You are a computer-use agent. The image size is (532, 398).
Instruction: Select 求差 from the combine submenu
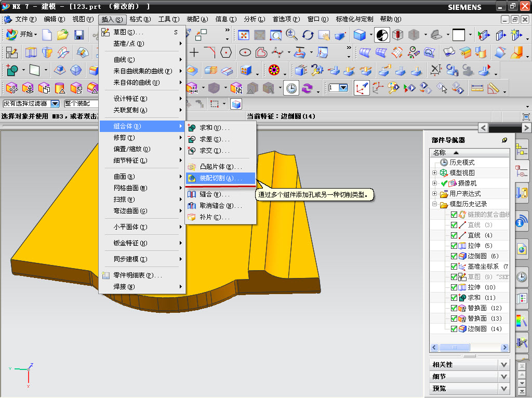[220, 139]
